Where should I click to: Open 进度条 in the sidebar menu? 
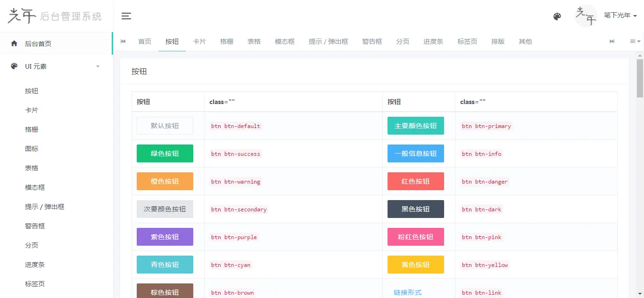(35, 265)
